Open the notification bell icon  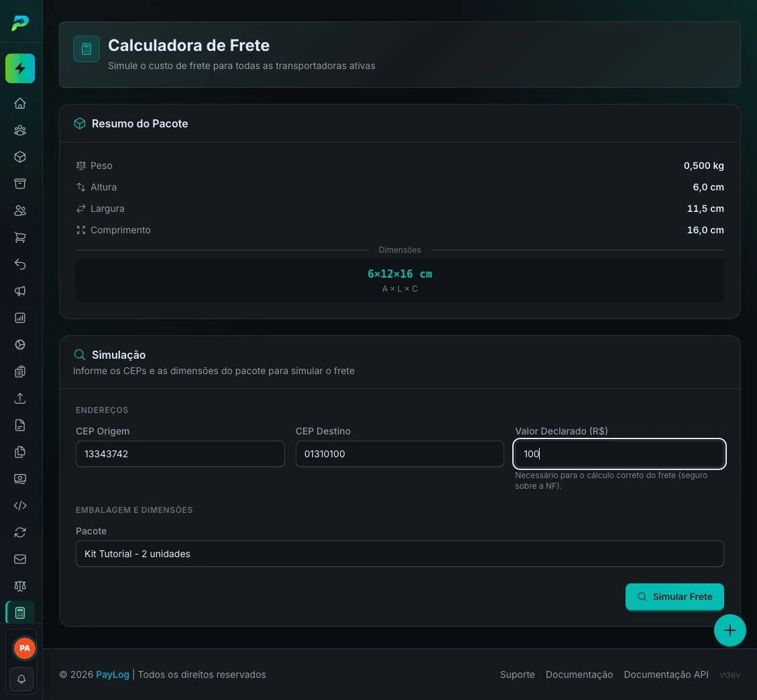pos(21,680)
